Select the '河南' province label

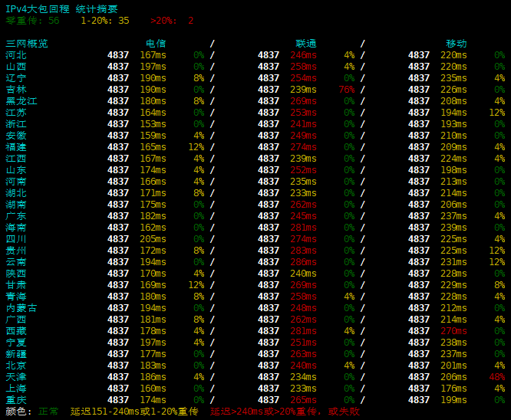[16, 182]
